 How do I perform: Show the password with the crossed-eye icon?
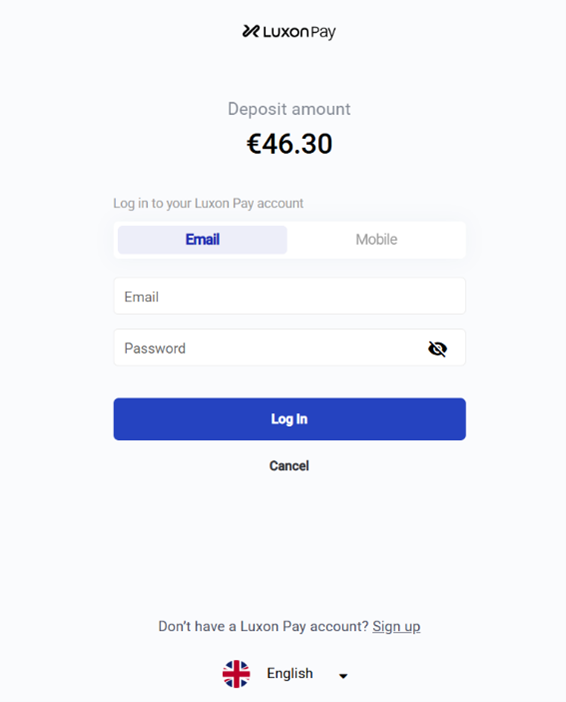point(437,348)
